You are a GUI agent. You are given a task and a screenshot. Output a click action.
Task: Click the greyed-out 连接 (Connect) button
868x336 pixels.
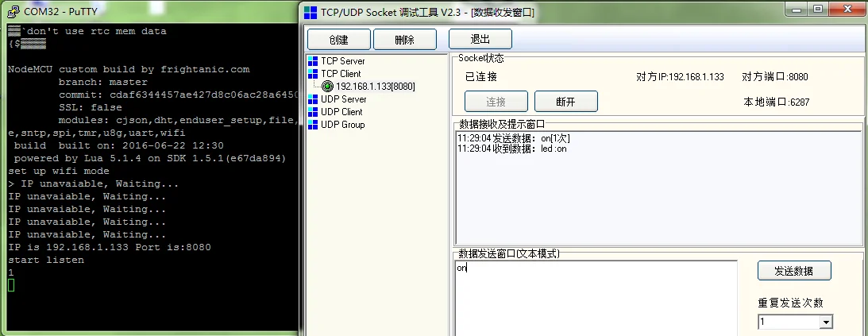tap(496, 102)
